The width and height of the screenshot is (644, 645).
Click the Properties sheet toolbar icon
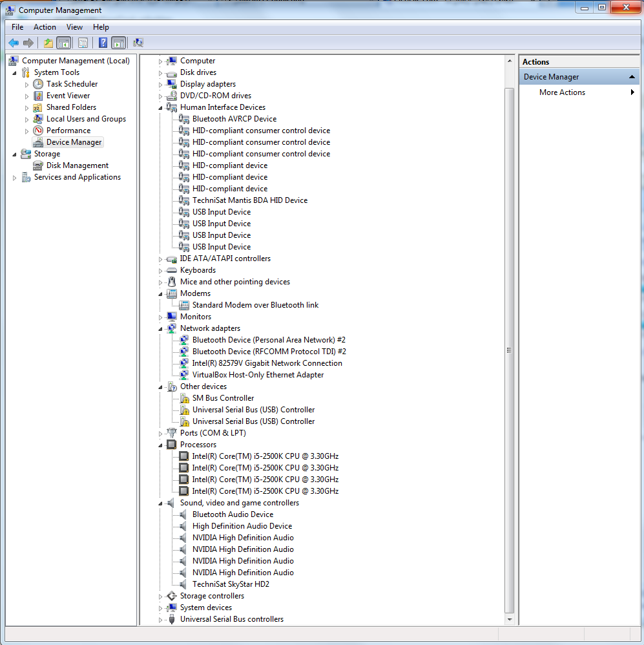(x=83, y=43)
